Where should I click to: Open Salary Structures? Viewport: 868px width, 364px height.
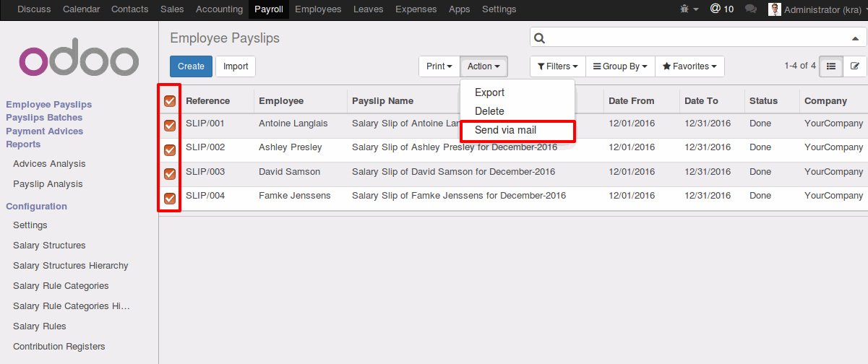coord(49,246)
